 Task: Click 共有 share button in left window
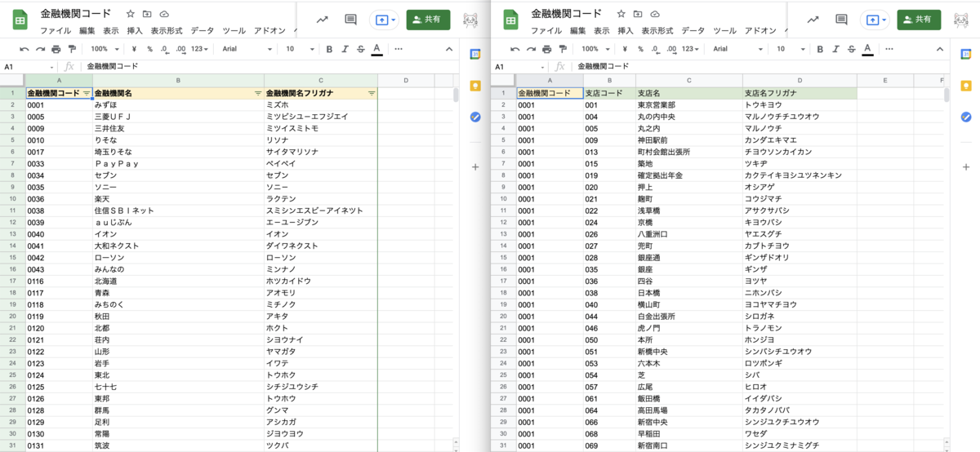click(428, 20)
